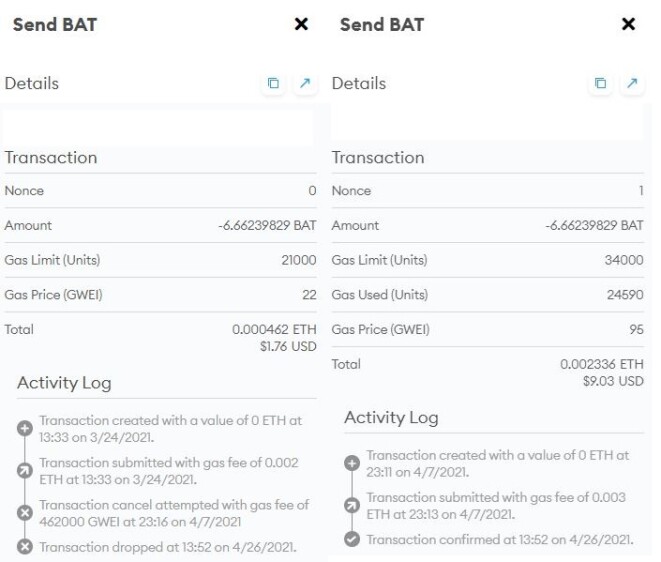Close the left Send BAT panel

301,24
